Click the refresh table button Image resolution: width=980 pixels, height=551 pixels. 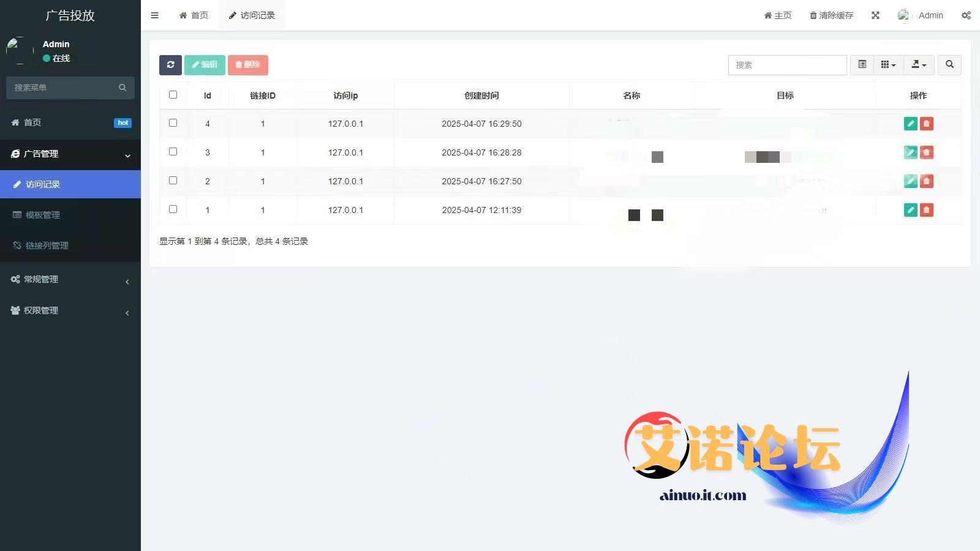[x=170, y=65]
